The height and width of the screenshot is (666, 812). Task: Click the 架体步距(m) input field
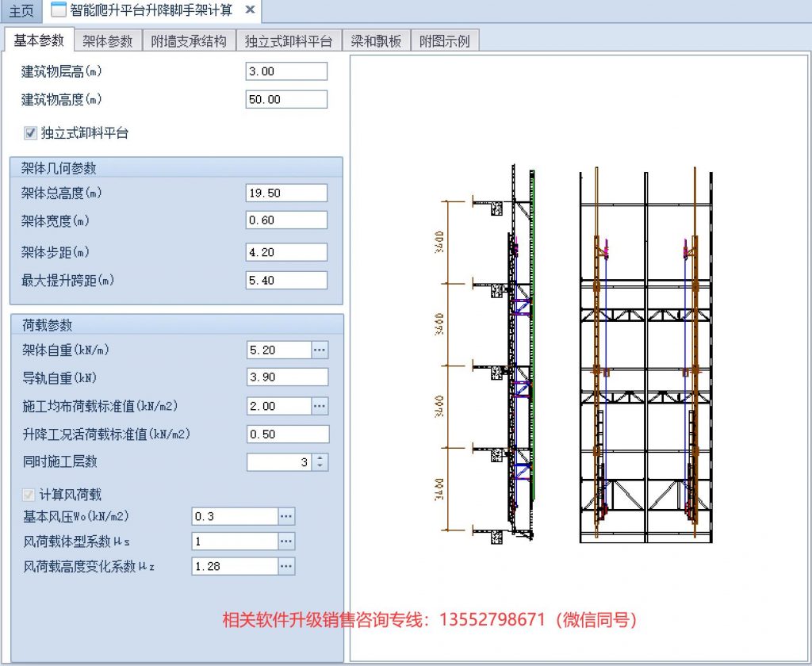pos(286,252)
